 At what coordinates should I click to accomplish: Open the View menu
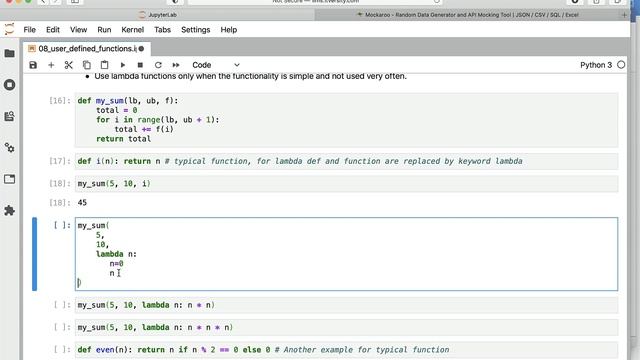click(x=78, y=30)
